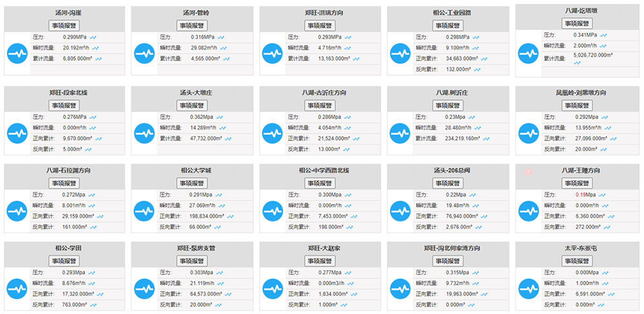The image size is (644, 314).
Task: Click the 压力 trend icon for 郑旺-沟北何家湾方向
Action: point(476,273)
